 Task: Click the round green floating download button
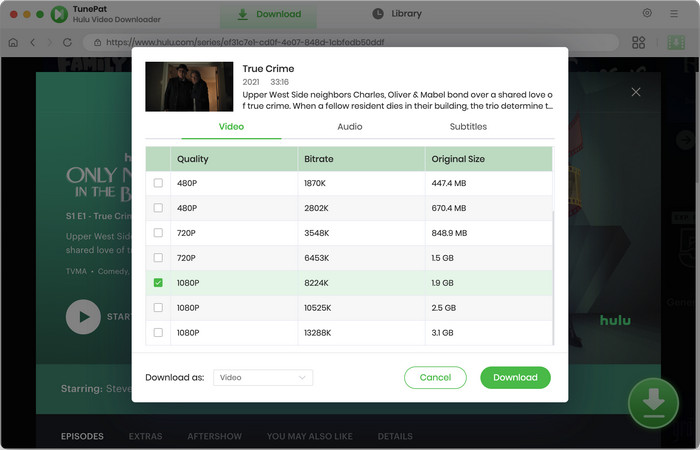pyautogui.click(x=654, y=403)
